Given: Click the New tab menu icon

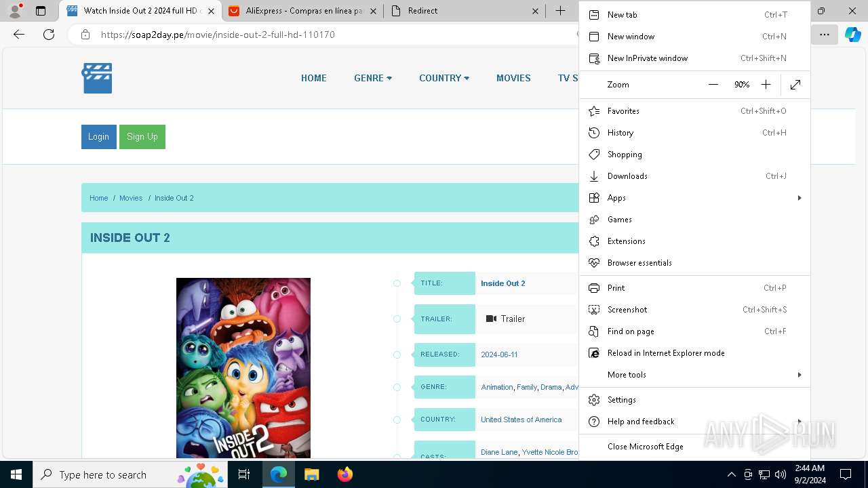Looking at the screenshot, I should [x=594, y=15].
